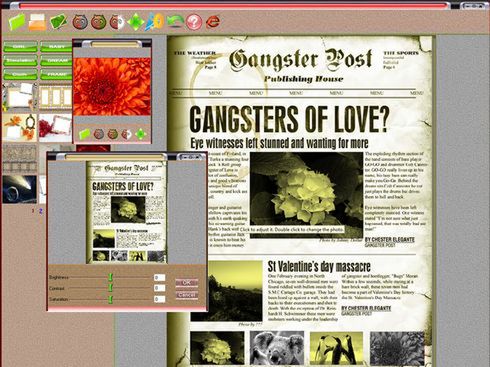Click the 'GANGSTERS OF LOVE?' headline

[x=289, y=119]
